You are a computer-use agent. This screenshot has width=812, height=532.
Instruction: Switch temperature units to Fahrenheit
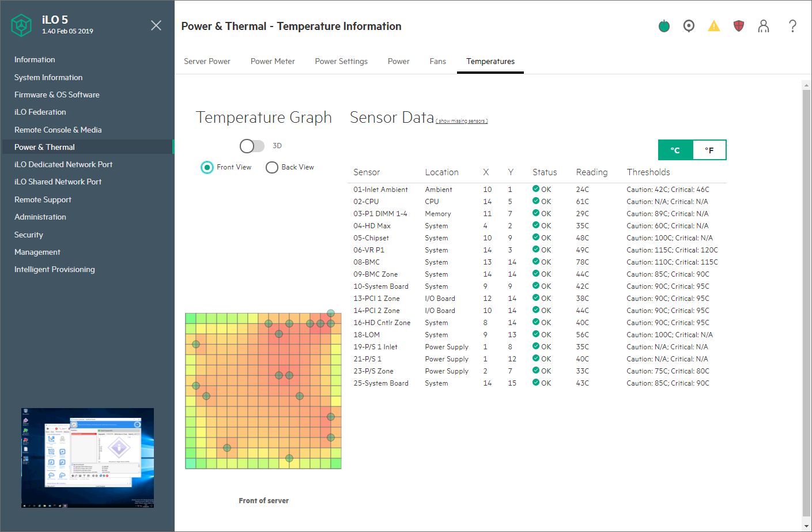click(x=709, y=150)
